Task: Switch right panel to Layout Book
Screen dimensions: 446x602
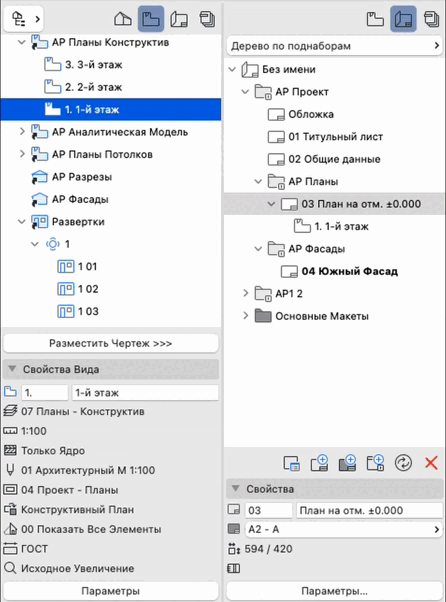Action: (x=403, y=19)
